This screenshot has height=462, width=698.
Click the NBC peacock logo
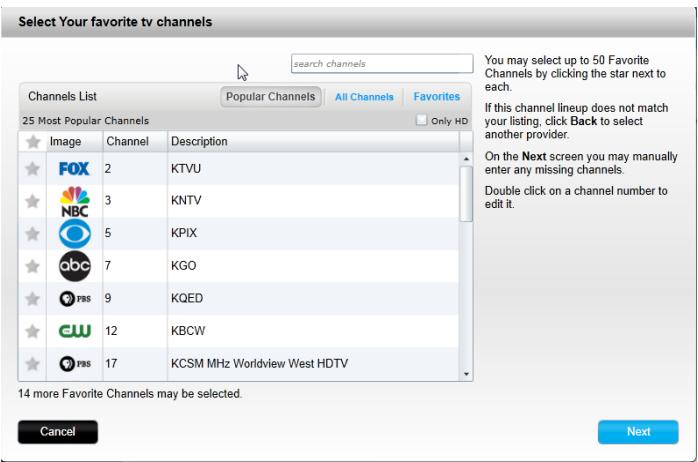(74, 201)
